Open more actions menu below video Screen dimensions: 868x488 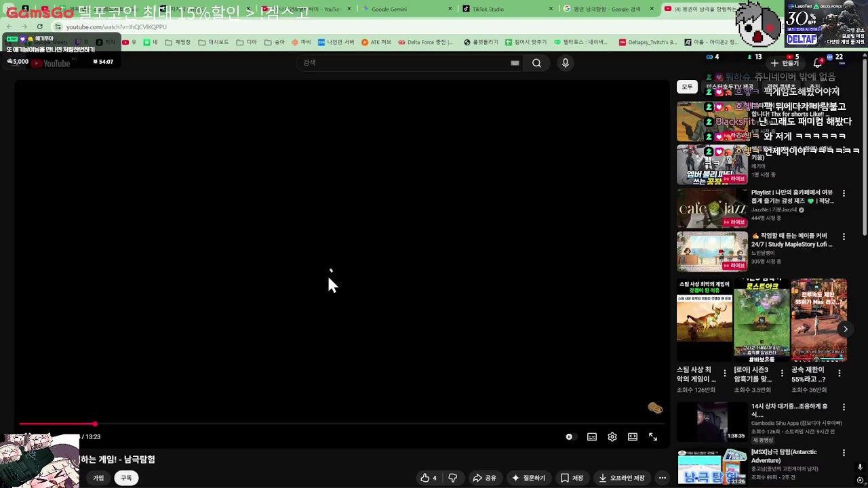click(663, 478)
